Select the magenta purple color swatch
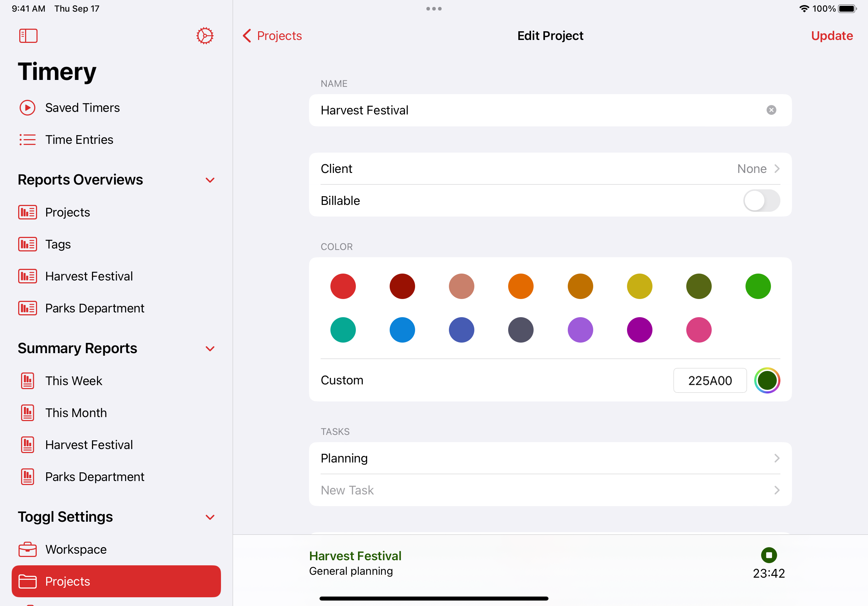Image resolution: width=868 pixels, height=606 pixels. [x=640, y=330]
